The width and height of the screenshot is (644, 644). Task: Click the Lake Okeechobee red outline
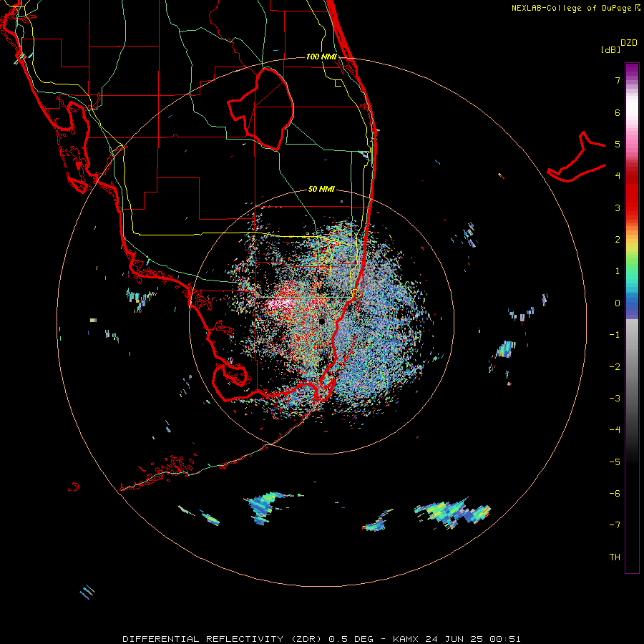pos(261,109)
